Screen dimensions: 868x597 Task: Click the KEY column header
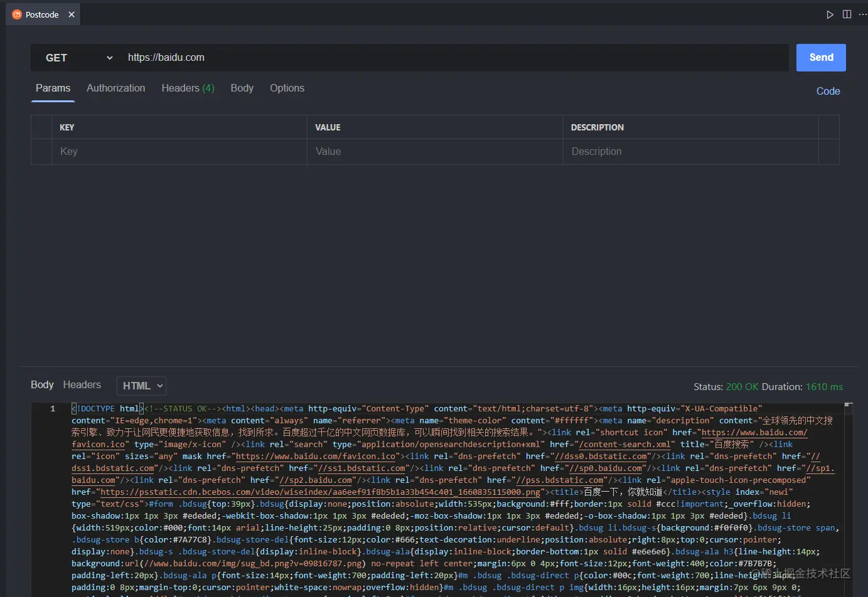click(67, 127)
